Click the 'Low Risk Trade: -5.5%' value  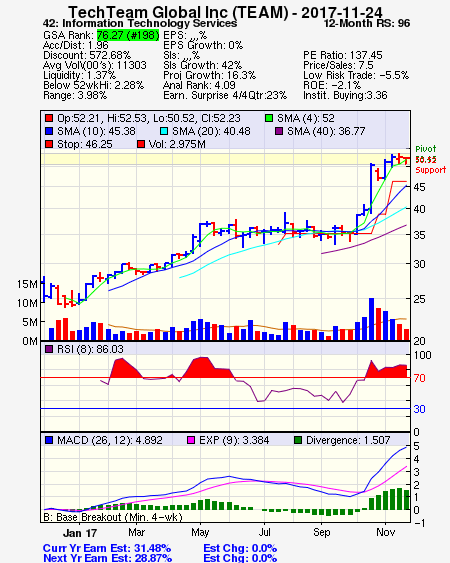[x=356, y=75]
